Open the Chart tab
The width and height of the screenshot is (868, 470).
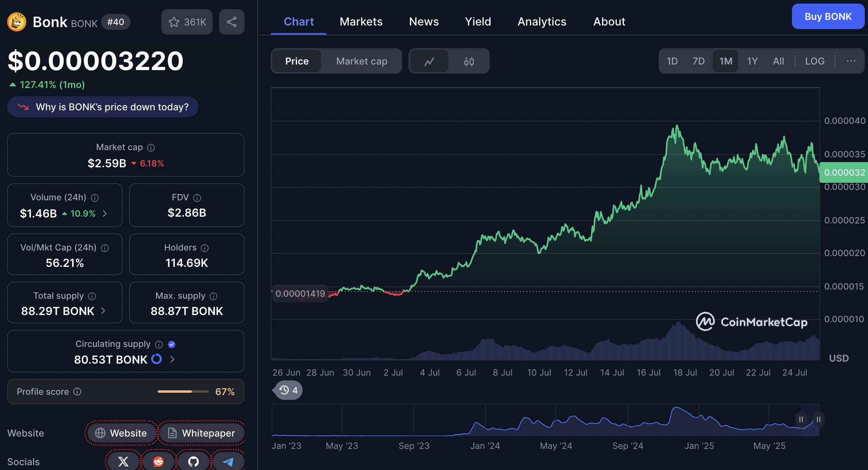click(299, 22)
